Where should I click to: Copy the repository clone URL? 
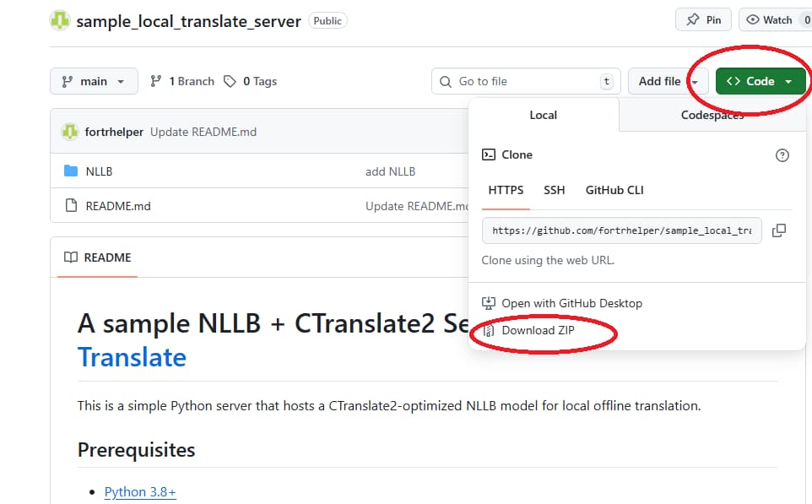click(779, 230)
